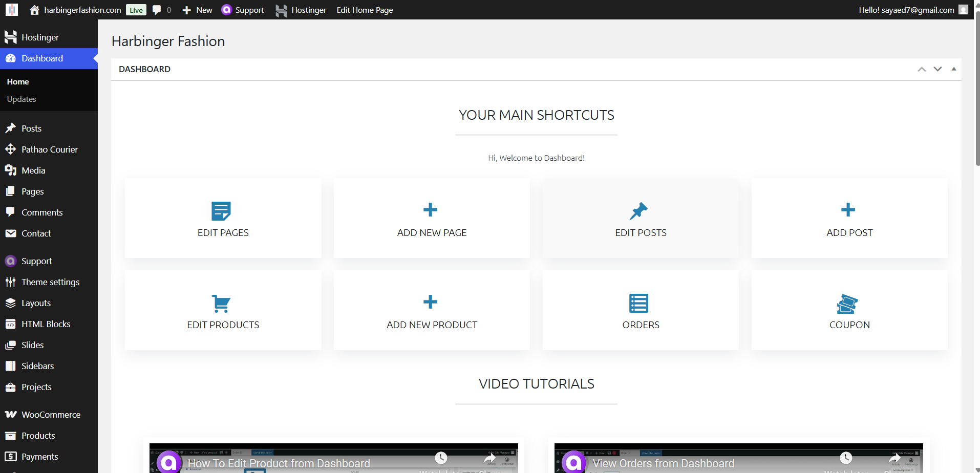Click the Pathao Courier arrows icon
This screenshot has height=473, width=980.
pyautogui.click(x=11, y=149)
